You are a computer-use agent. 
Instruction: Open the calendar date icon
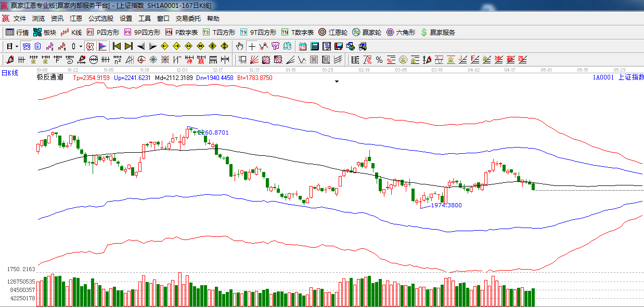pos(302,46)
